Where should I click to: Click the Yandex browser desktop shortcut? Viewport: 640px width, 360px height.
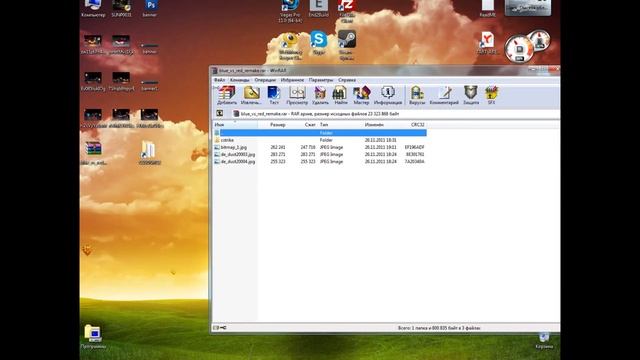pyautogui.click(x=487, y=43)
